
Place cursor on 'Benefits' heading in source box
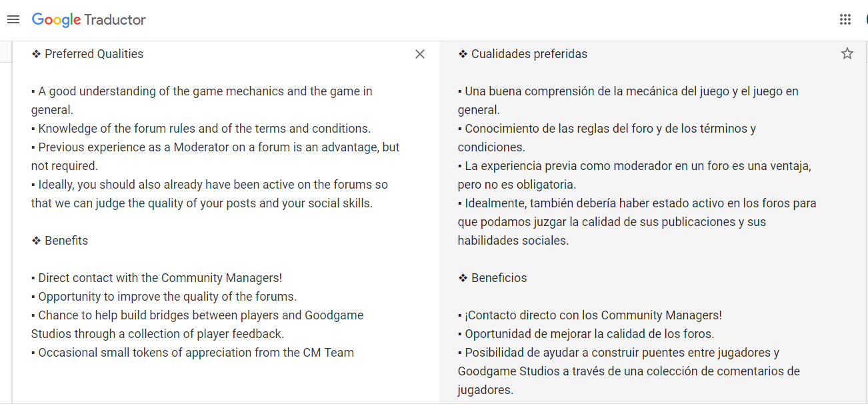[66, 241]
